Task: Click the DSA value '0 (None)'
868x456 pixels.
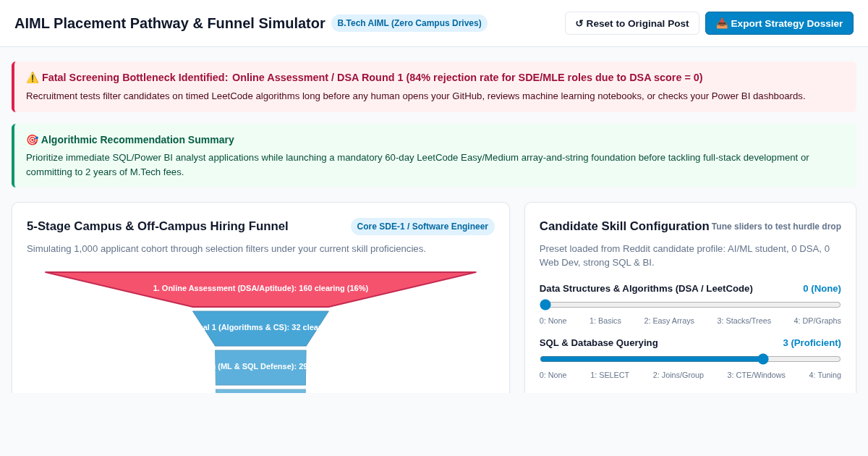Action: [822, 288]
